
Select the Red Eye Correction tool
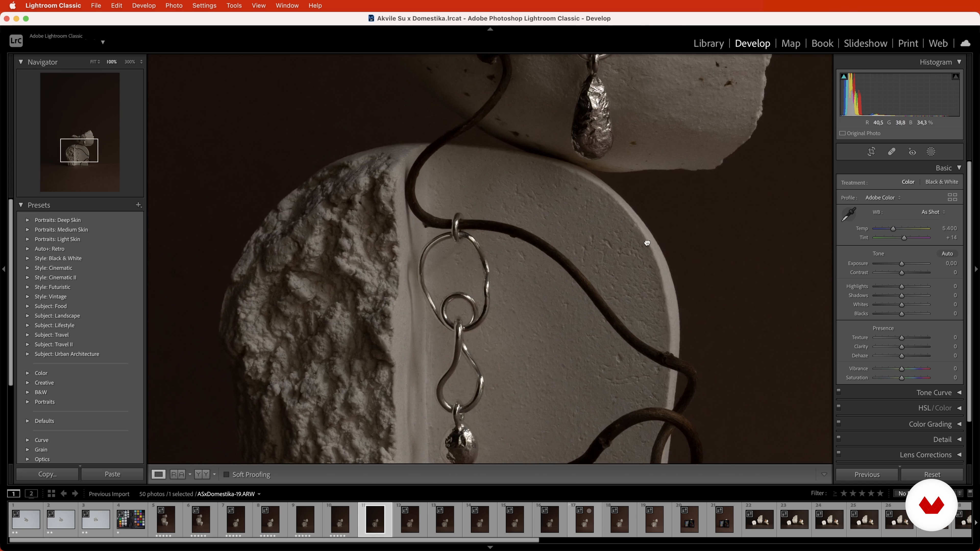click(912, 152)
